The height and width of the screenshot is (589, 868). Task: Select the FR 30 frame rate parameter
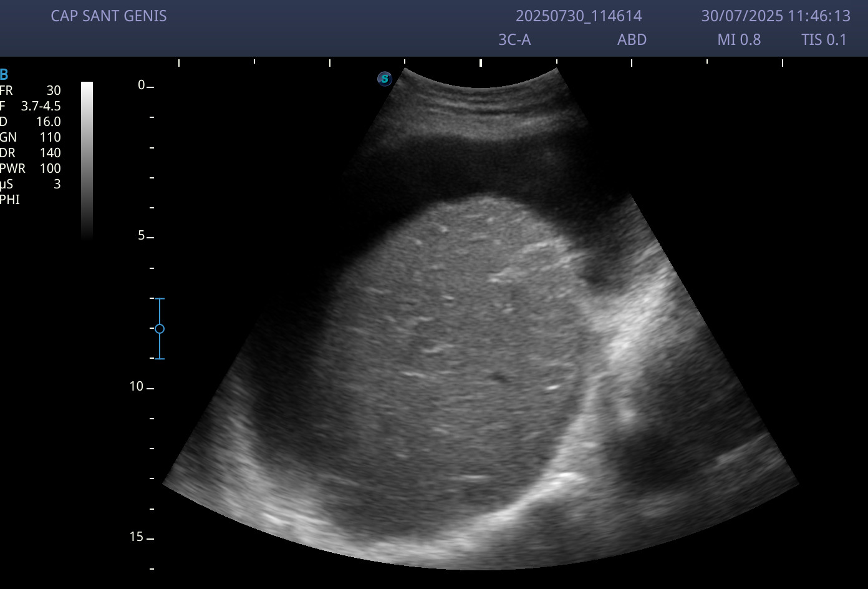(x=31, y=90)
